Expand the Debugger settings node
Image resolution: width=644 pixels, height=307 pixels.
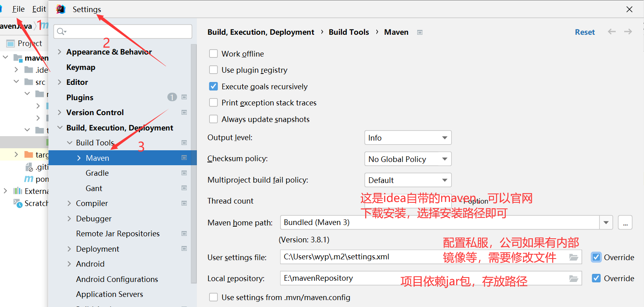69,219
